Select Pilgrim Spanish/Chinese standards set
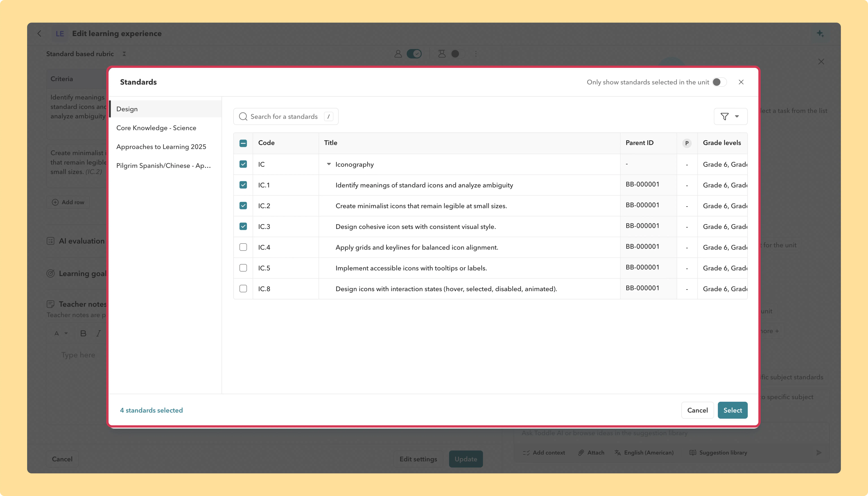 165,166
